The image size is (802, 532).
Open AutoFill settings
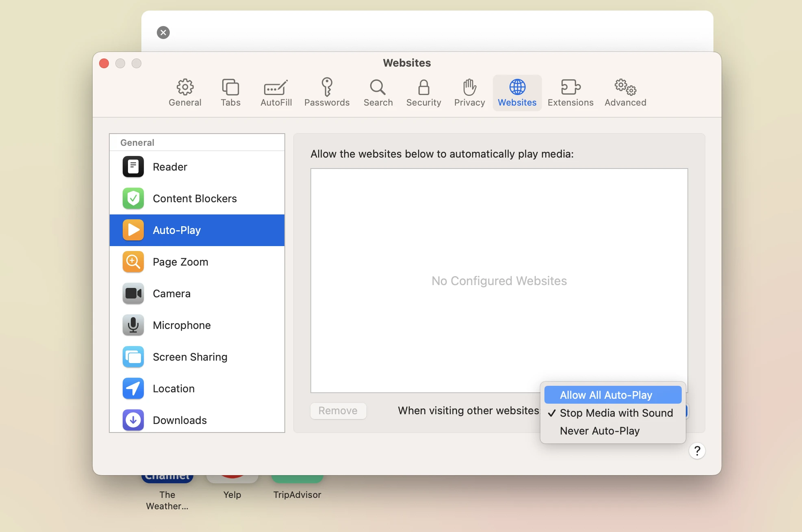(x=276, y=92)
